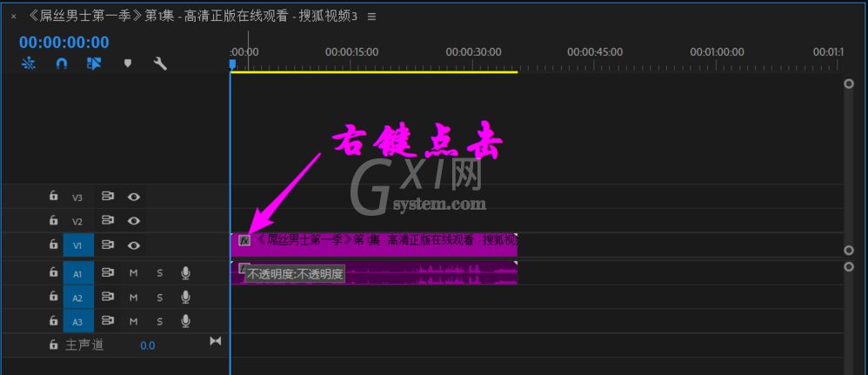Toggle lock on track V3
Screen dimensions: 868x375
tap(53, 196)
